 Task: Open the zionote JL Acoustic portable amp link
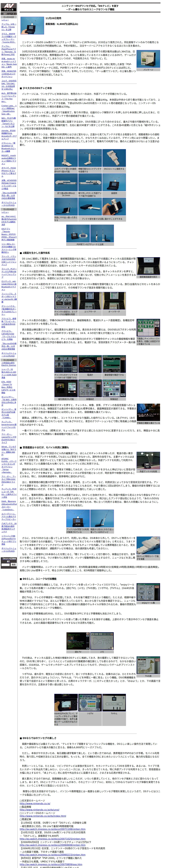coord(9,135)
